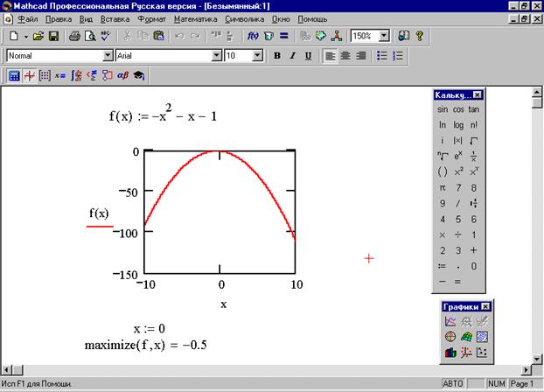Click the maximize(f,x) expression

pos(146,345)
